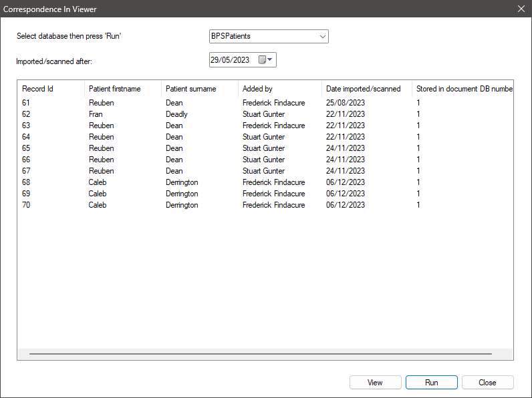532x398 pixels.
Task: Click surname Dean in record 67 row
Action: [x=174, y=171]
